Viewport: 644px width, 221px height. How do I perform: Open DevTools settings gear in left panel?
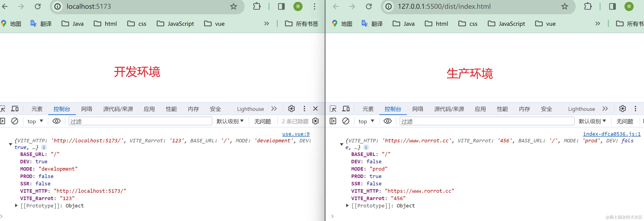[292, 109]
